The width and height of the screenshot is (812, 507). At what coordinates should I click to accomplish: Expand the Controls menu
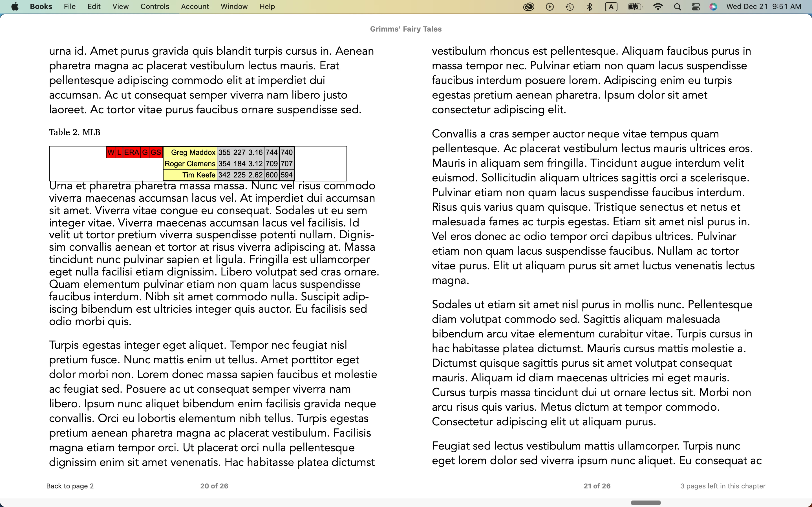(155, 6)
